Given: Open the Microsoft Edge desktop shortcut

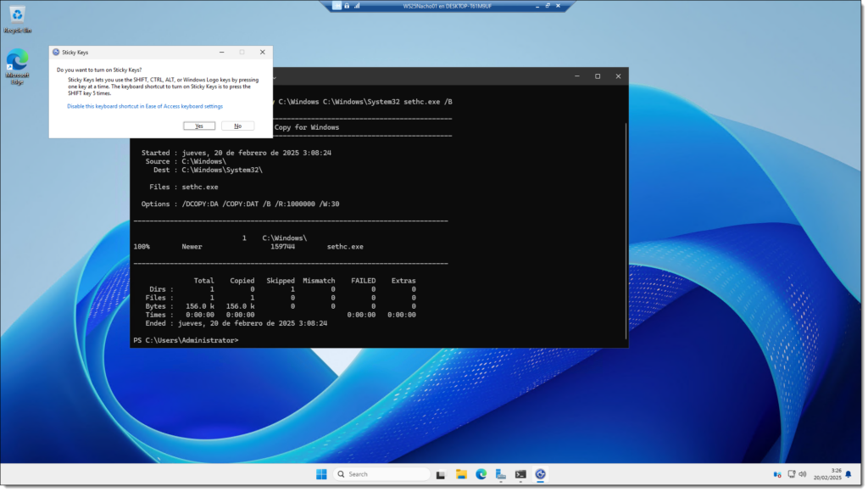Looking at the screenshot, I should tap(17, 67).
